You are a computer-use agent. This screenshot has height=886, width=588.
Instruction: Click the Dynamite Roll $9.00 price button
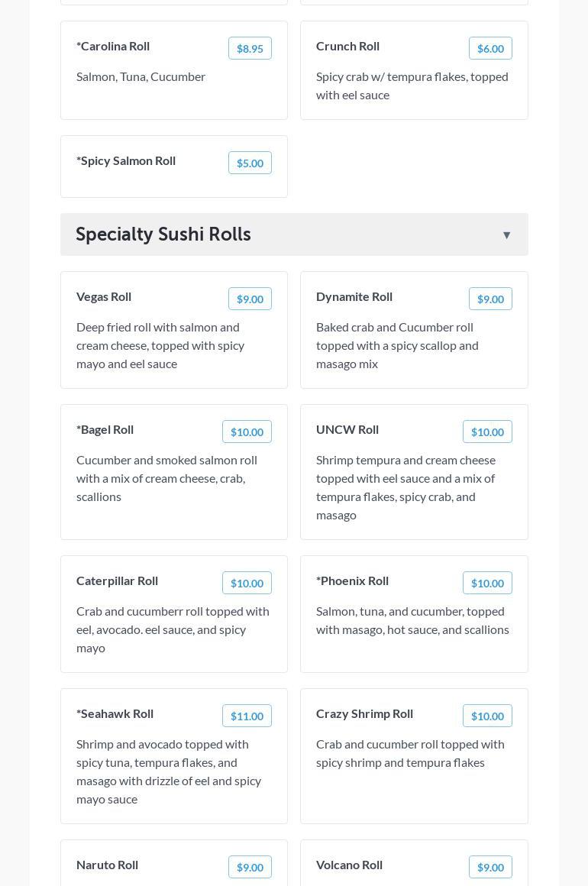pyautogui.click(x=490, y=299)
